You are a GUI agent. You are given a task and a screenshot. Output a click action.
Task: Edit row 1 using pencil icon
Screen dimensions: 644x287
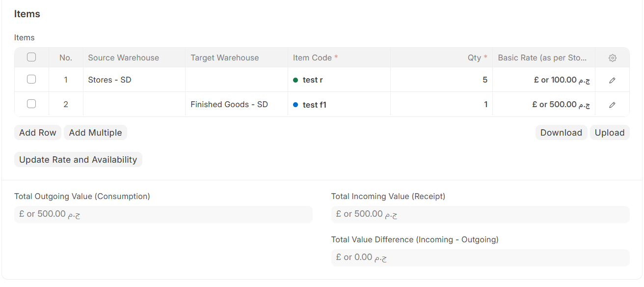coord(612,80)
